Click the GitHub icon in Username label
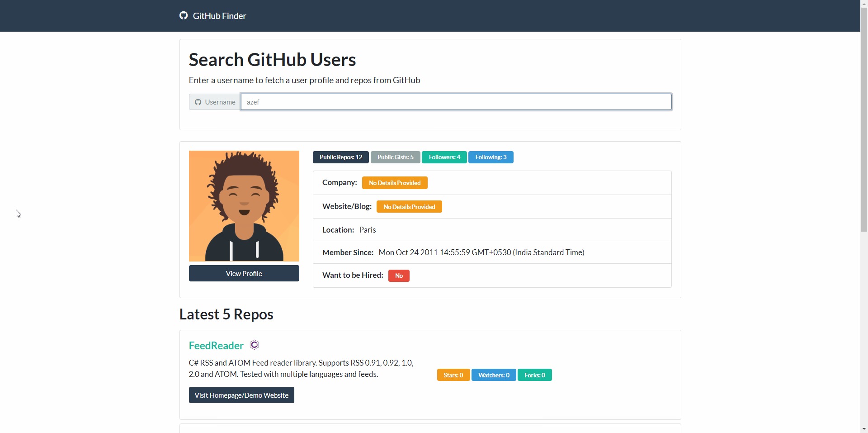This screenshot has height=433, width=868. [198, 102]
